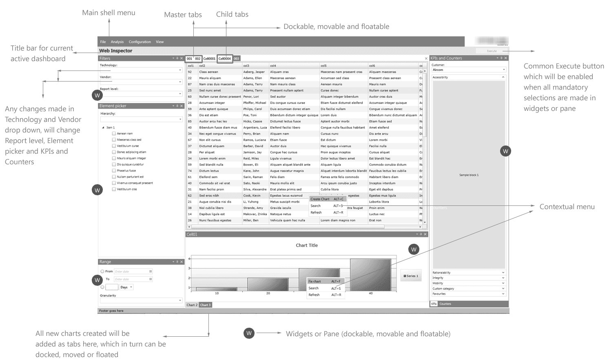Expand the Integrity category section
This screenshot has width=607, height=364.
coord(503,278)
